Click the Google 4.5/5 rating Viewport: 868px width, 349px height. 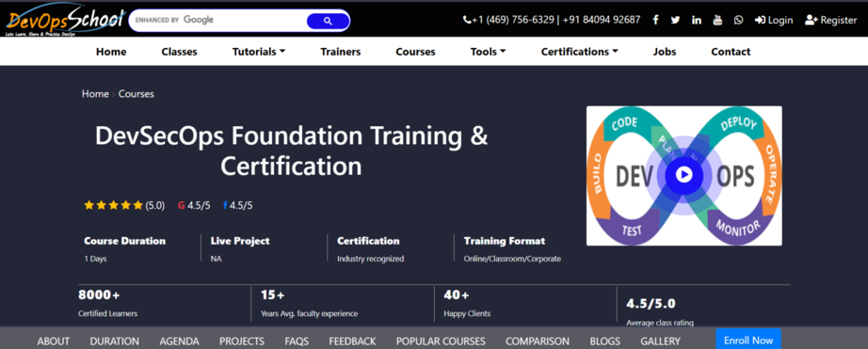[194, 205]
